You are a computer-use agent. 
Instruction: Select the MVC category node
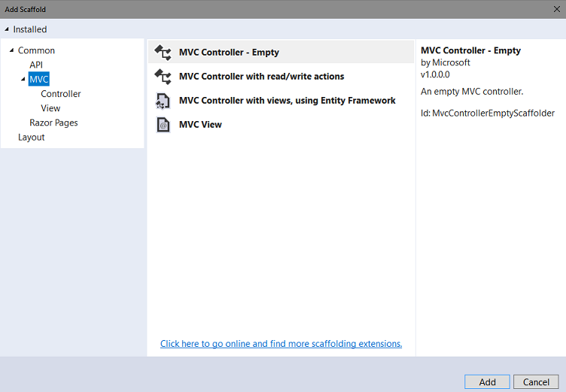(38, 79)
